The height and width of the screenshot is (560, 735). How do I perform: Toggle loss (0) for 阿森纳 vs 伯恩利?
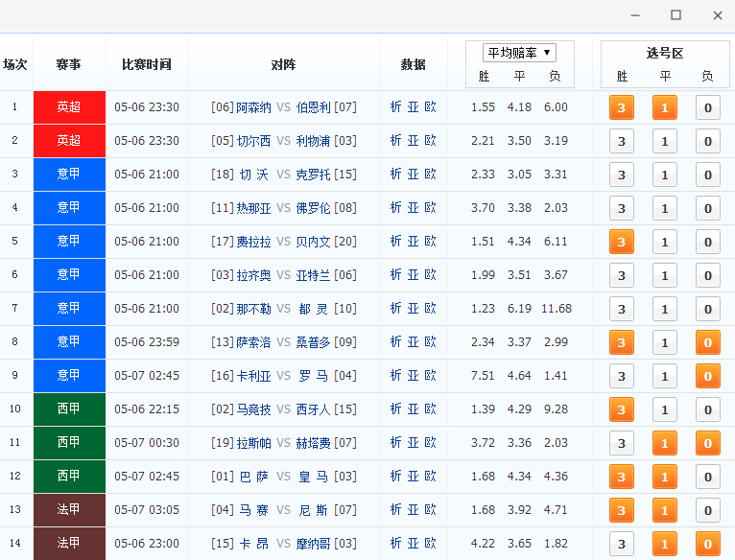tap(708, 107)
